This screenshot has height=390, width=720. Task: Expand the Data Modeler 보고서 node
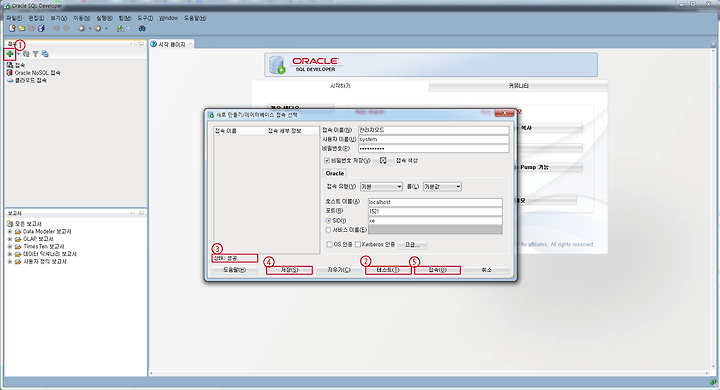10,232
